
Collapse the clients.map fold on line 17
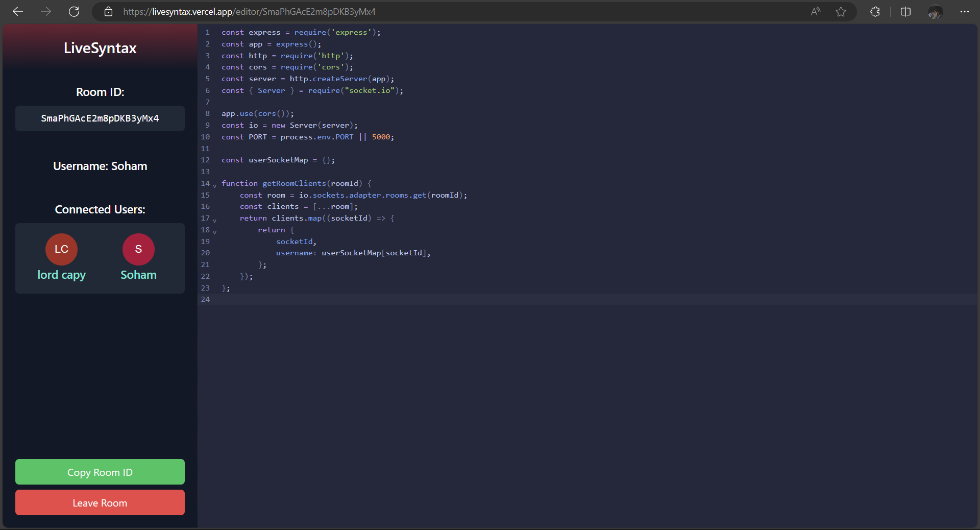click(214, 220)
